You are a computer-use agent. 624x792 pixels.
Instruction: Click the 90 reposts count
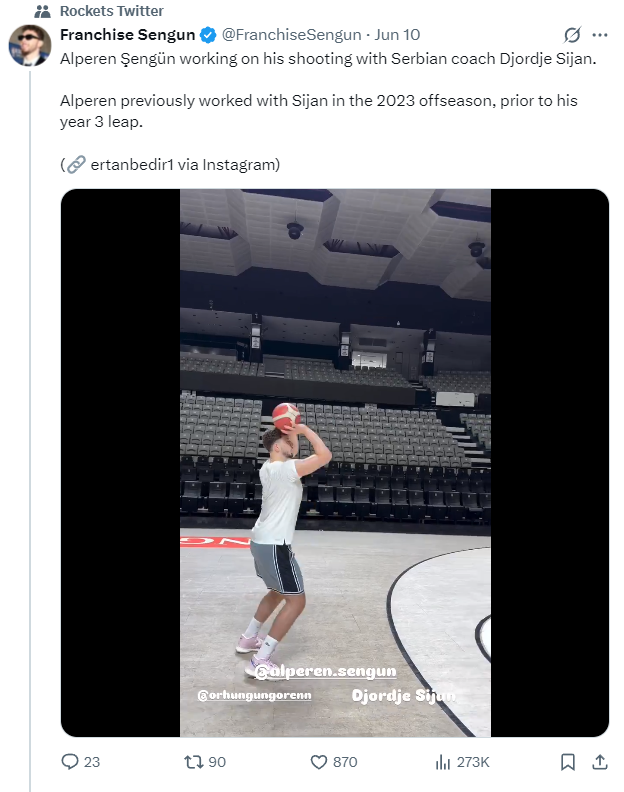[x=217, y=762]
